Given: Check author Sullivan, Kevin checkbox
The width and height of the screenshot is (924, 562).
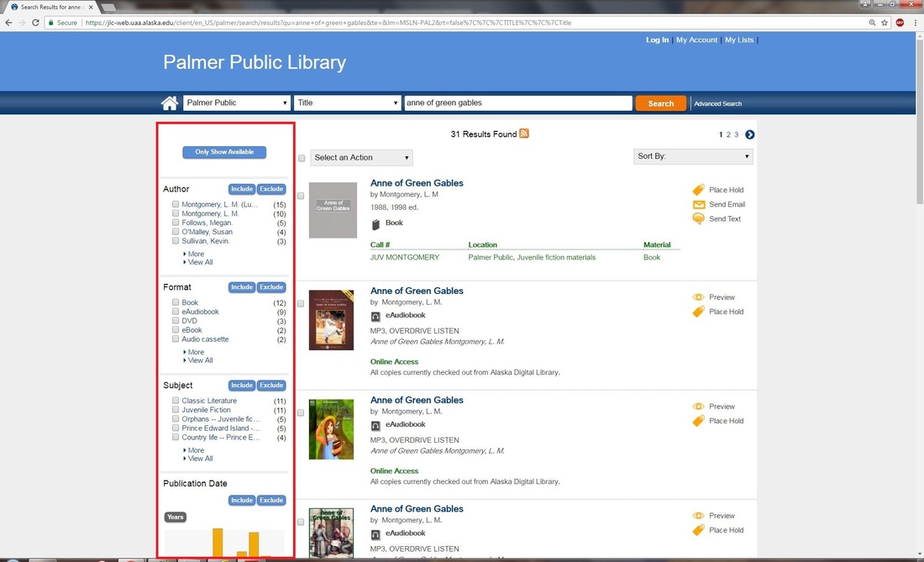Looking at the screenshot, I should [x=176, y=241].
